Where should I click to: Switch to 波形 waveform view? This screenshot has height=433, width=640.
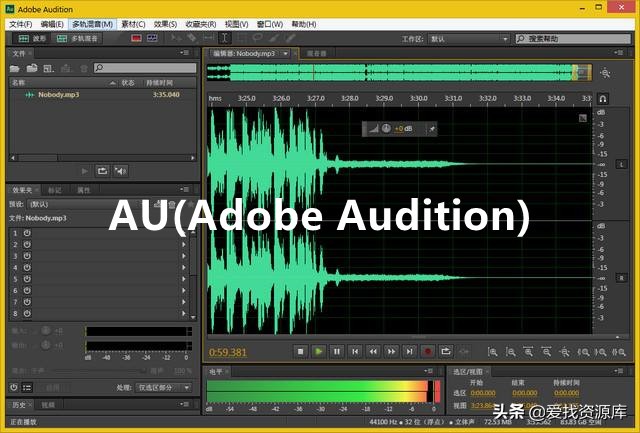coord(33,38)
